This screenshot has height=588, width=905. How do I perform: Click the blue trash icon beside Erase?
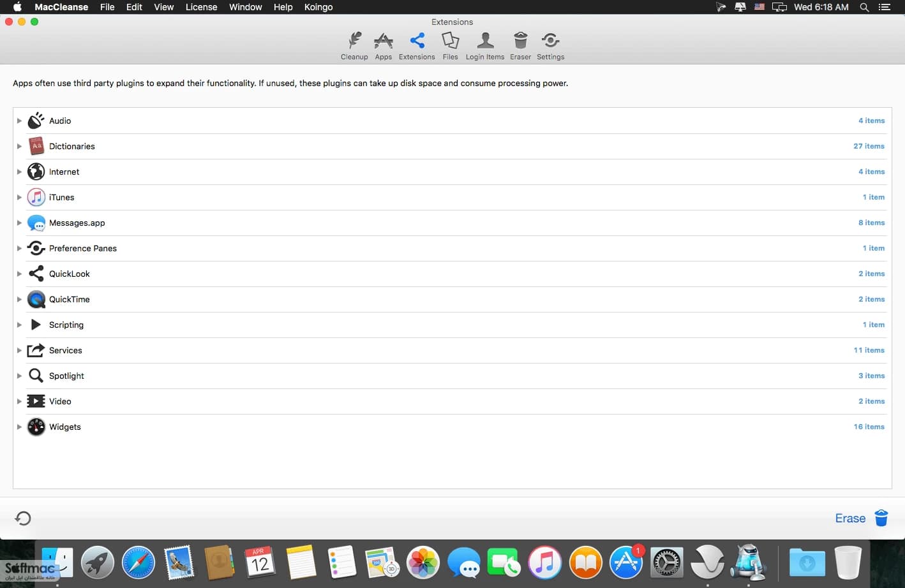pyautogui.click(x=881, y=518)
